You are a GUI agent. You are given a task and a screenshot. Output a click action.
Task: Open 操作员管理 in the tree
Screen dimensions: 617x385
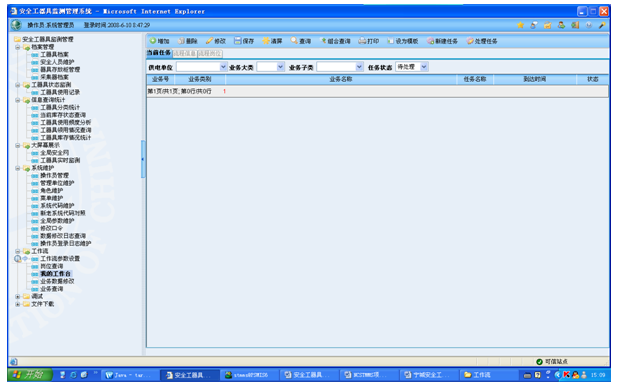(54, 175)
